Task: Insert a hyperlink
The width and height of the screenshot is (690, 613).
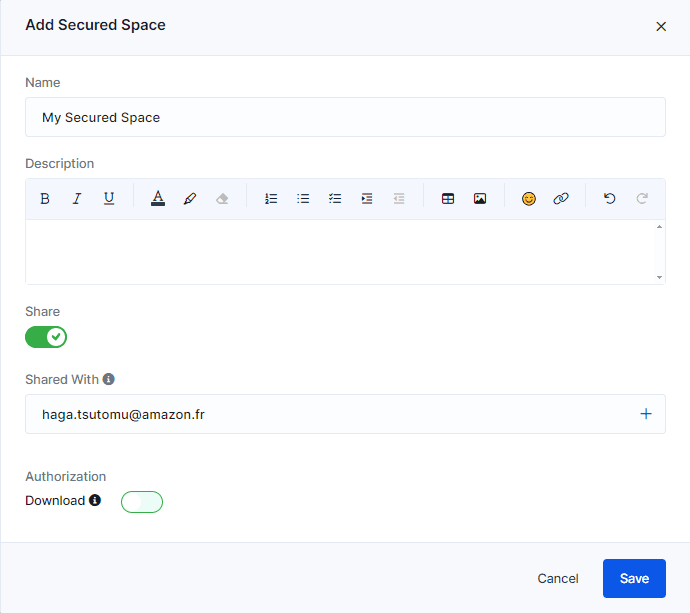Action: point(561,199)
